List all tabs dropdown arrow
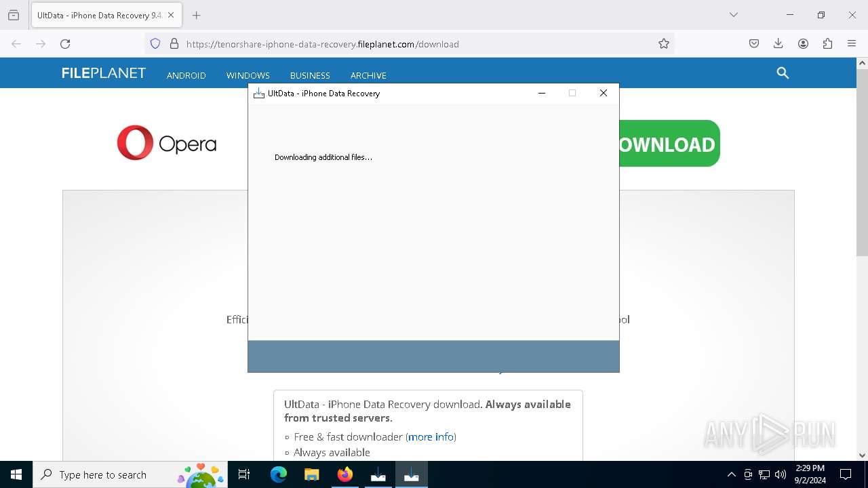The width and height of the screenshot is (868, 488). (x=733, y=15)
